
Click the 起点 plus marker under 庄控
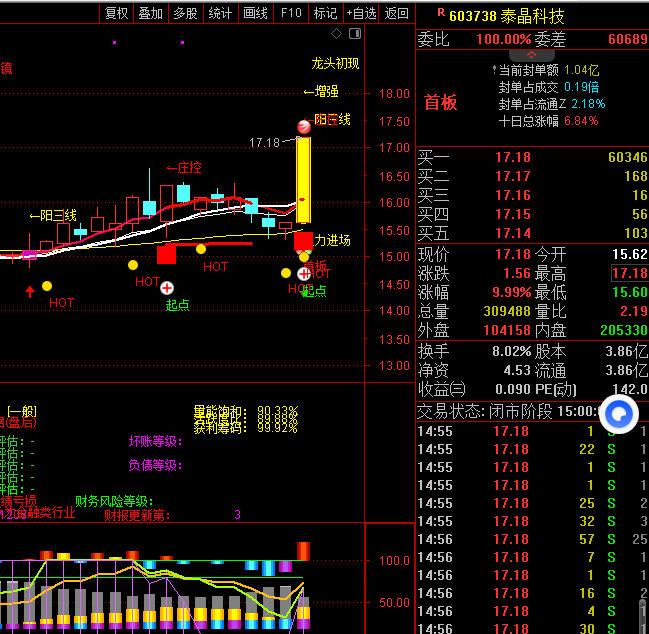tap(167, 288)
